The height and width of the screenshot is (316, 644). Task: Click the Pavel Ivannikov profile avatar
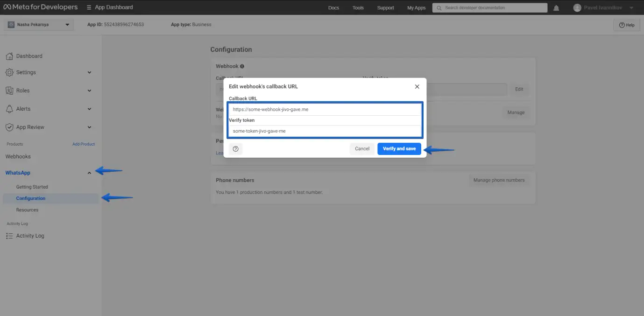point(577,8)
